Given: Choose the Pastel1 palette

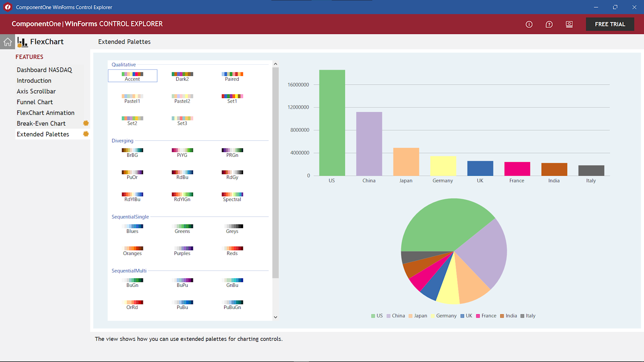Looking at the screenshot, I should [x=132, y=98].
